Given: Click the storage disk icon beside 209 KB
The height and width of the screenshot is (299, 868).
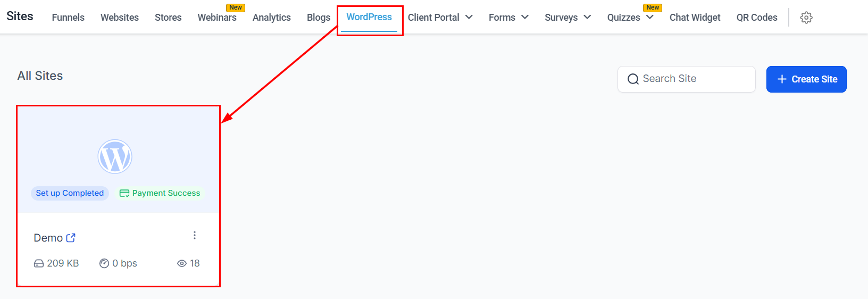Looking at the screenshot, I should coord(39,263).
